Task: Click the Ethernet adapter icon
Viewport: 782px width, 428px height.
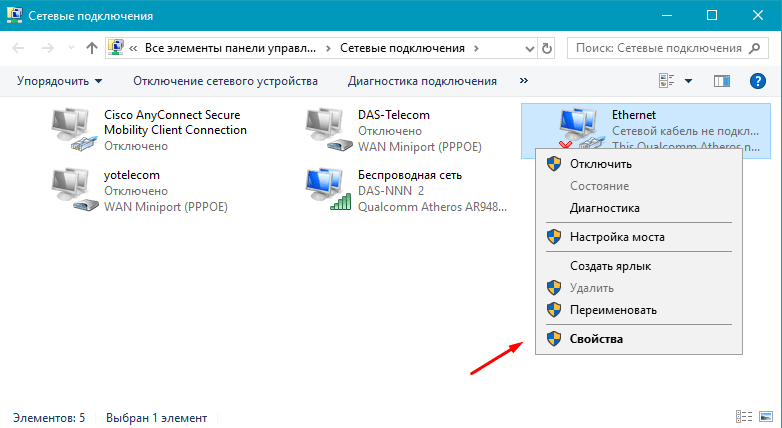Action: click(578, 128)
